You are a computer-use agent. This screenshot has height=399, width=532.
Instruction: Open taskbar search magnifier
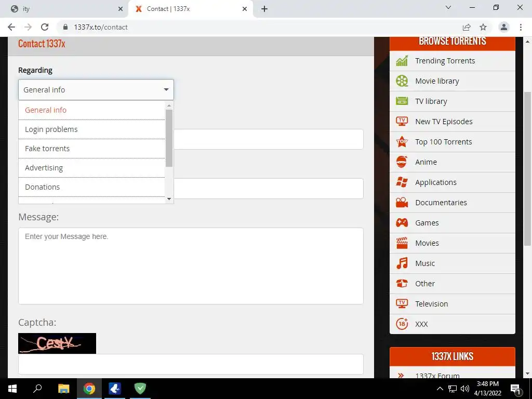pyautogui.click(x=37, y=389)
